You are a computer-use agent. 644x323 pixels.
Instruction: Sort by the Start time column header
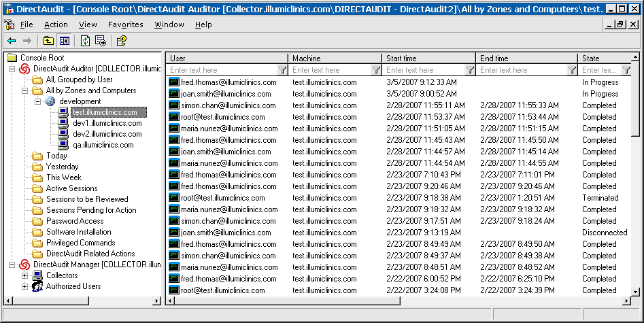(428, 58)
